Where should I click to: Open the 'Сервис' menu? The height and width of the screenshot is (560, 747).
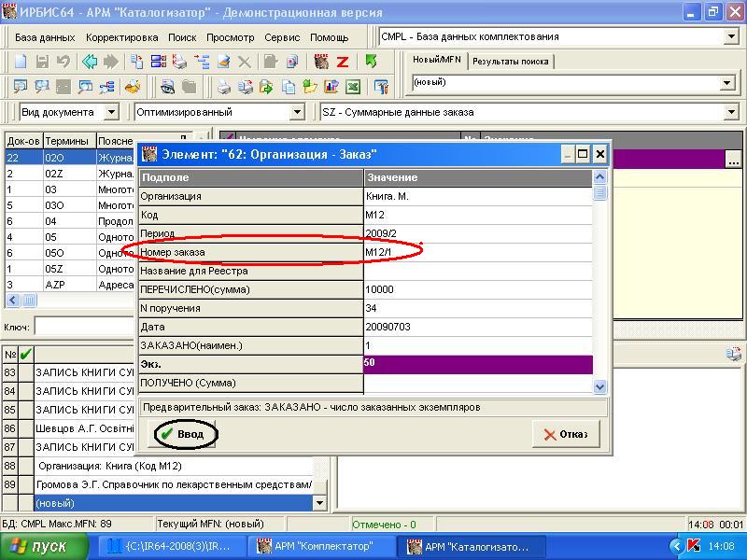282,37
